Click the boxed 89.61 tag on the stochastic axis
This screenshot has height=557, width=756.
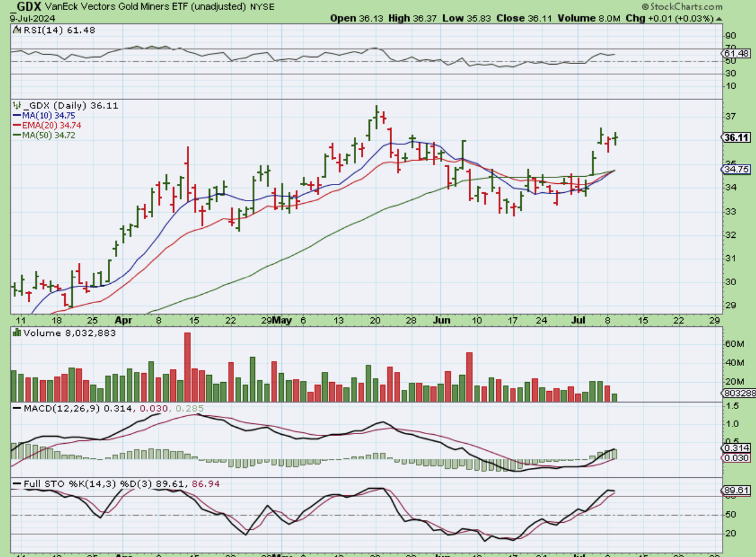[x=734, y=490]
